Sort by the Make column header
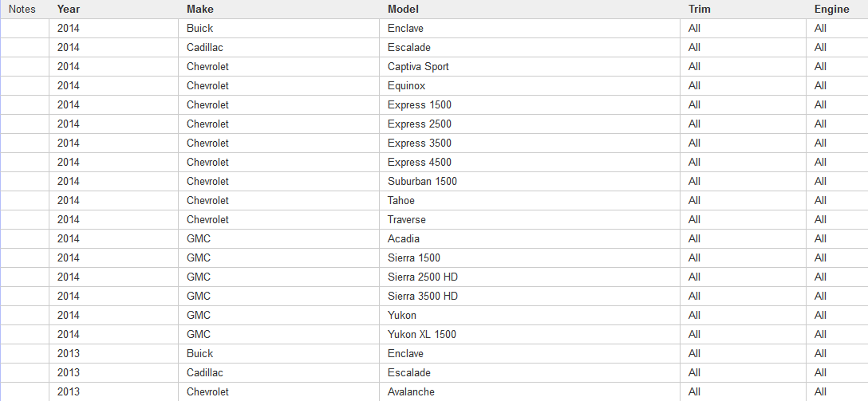 (200, 10)
